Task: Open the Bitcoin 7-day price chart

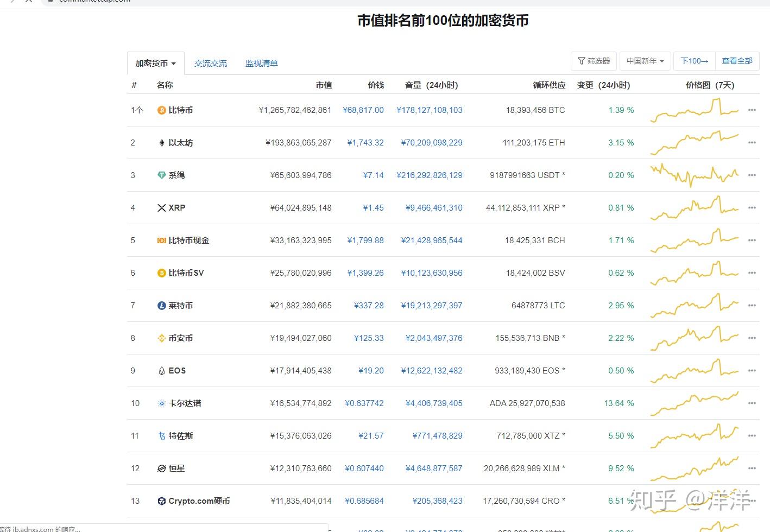Action: pyautogui.click(x=695, y=110)
